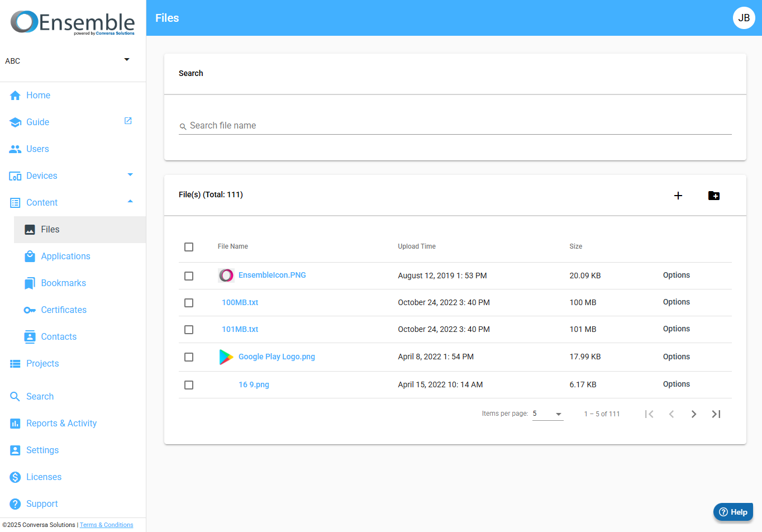
Task: Select Certificates under Content
Action: pyautogui.click(x=80, y=310)
